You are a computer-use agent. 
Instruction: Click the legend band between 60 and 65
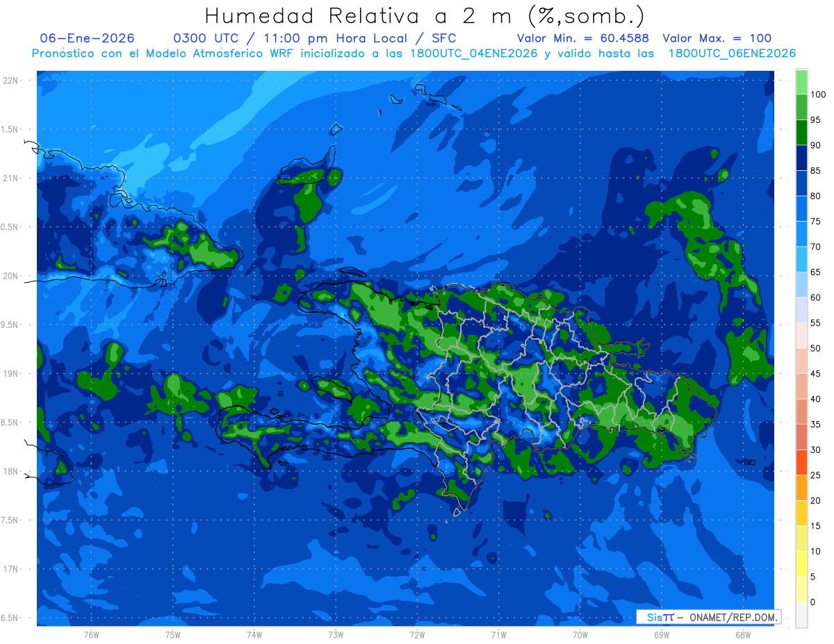801,285
